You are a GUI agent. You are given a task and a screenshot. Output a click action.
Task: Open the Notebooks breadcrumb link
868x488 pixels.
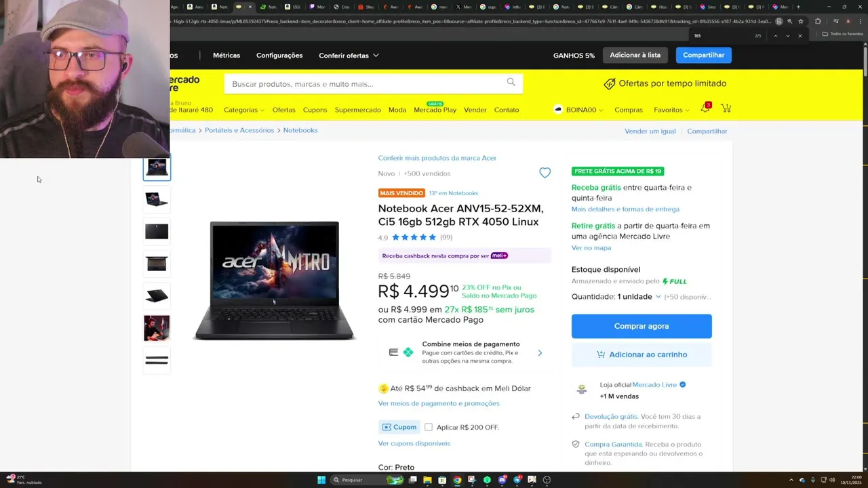[300, 130]
